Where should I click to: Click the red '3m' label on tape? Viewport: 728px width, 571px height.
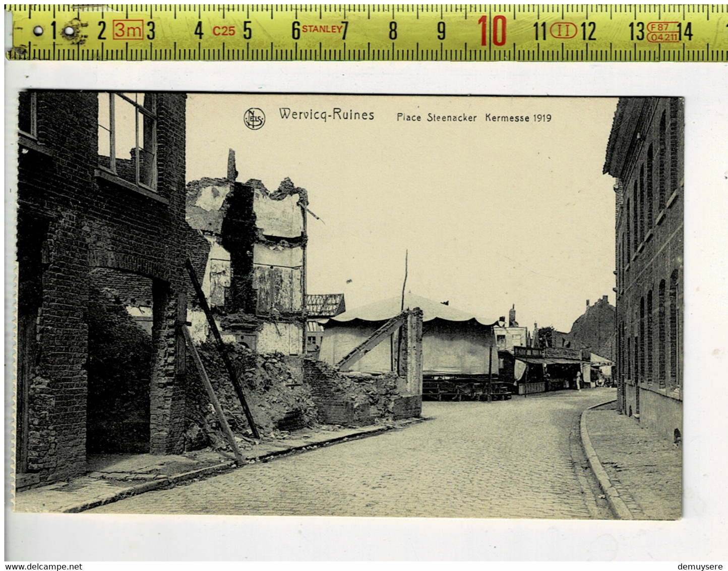click(x=128, y=30)
